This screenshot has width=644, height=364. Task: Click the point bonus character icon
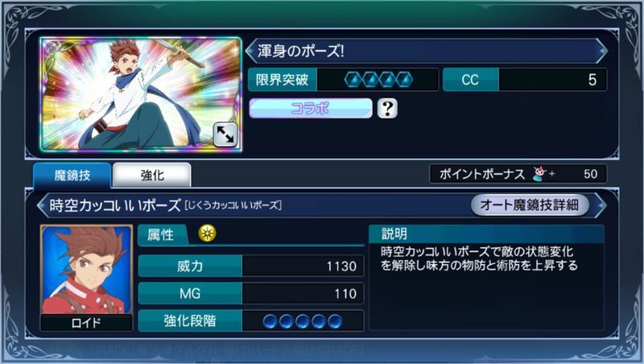(539, 174)
